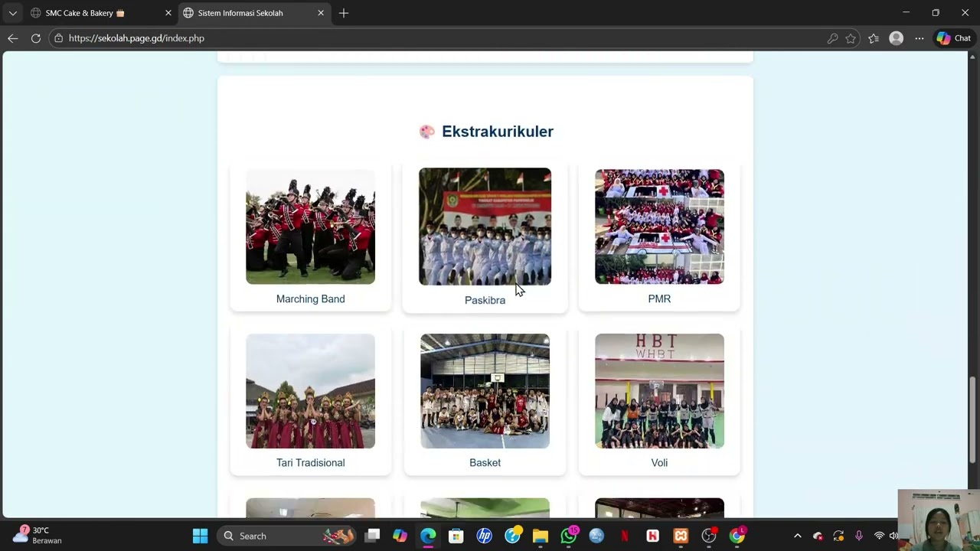This screenshot has height=551, width=980.
Task: Click the taskbar Search box
Action: point(288,536)
